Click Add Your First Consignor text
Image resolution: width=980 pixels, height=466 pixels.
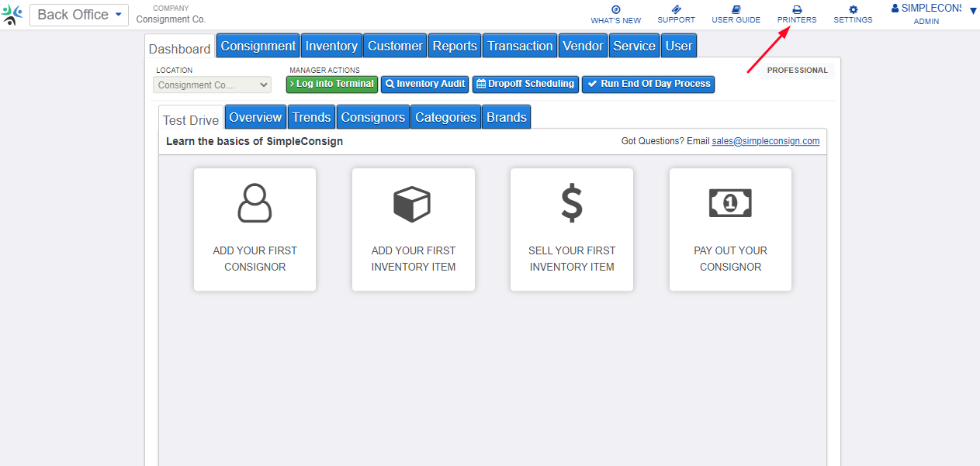point(255,259)
